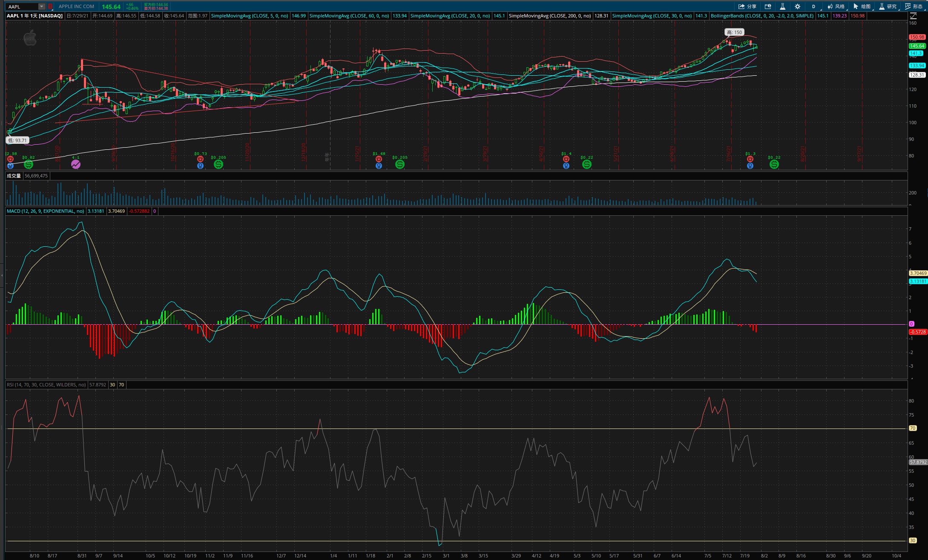The image size is (928, 560).
Task: Click the $1.68 earnings phone icon
Action: point(379,159)
